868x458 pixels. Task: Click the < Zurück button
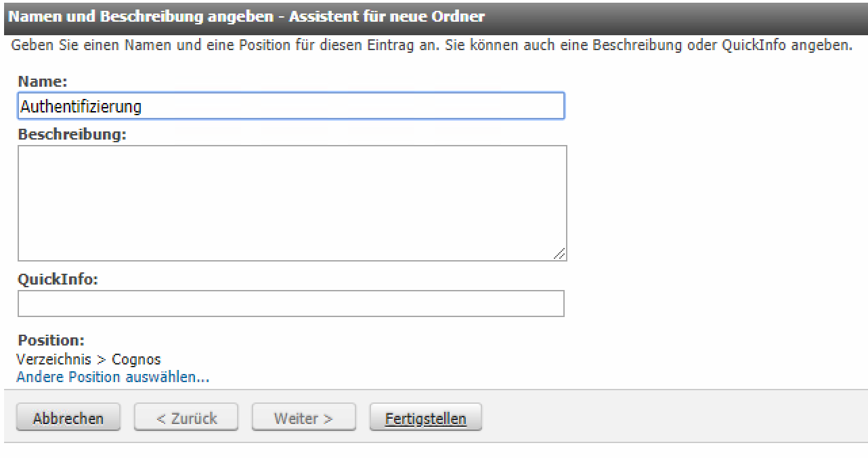coord(186,418)
